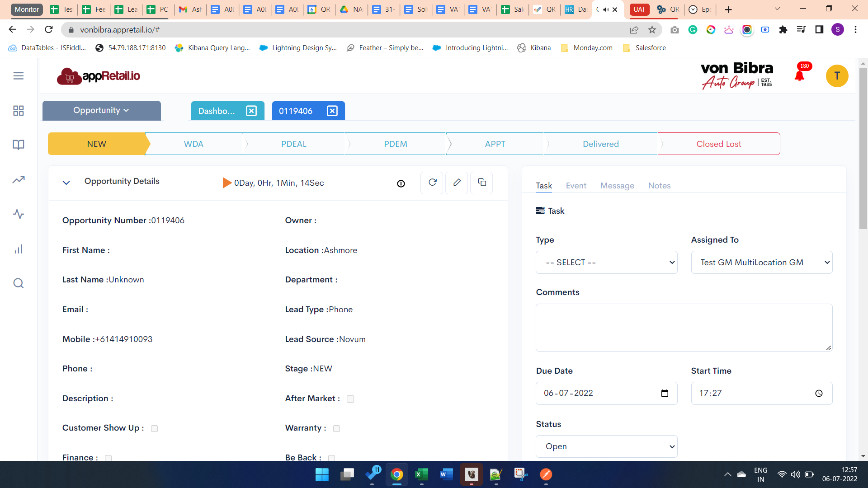The image size is (868, 488).
Task: Tick the Customer Show Up checkbox
Action: click(154, 428)
